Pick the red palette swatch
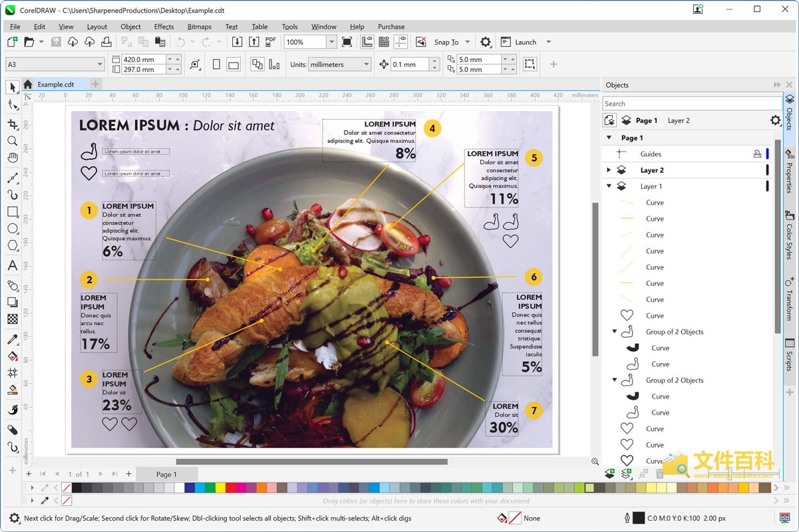799x532 pixels. (231, 487)
